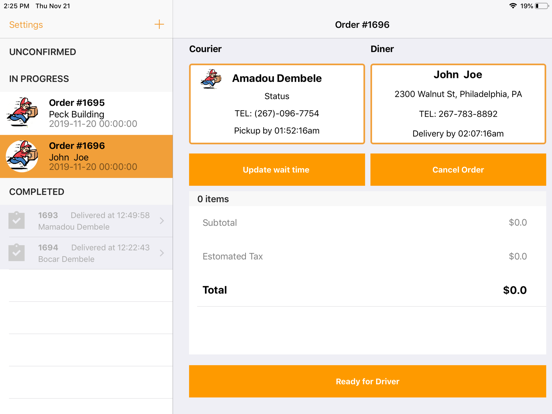
Task: Select the courier icon for Order #1695
Action: click(22, 112)
